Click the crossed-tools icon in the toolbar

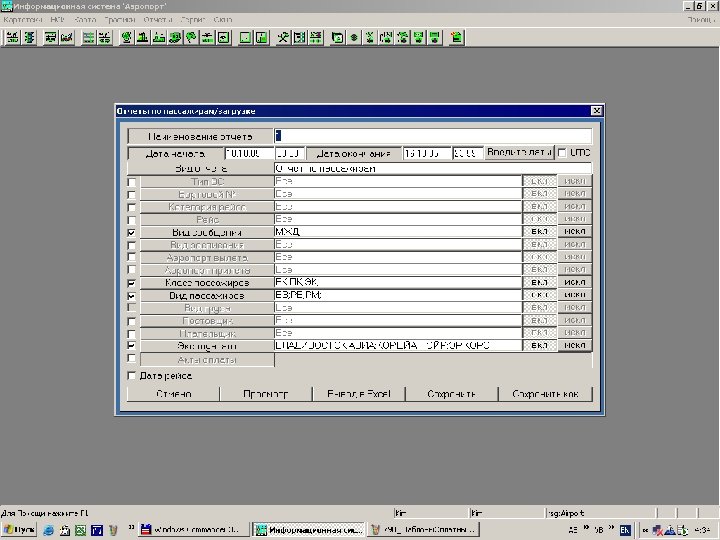click(x=283, y=37)
